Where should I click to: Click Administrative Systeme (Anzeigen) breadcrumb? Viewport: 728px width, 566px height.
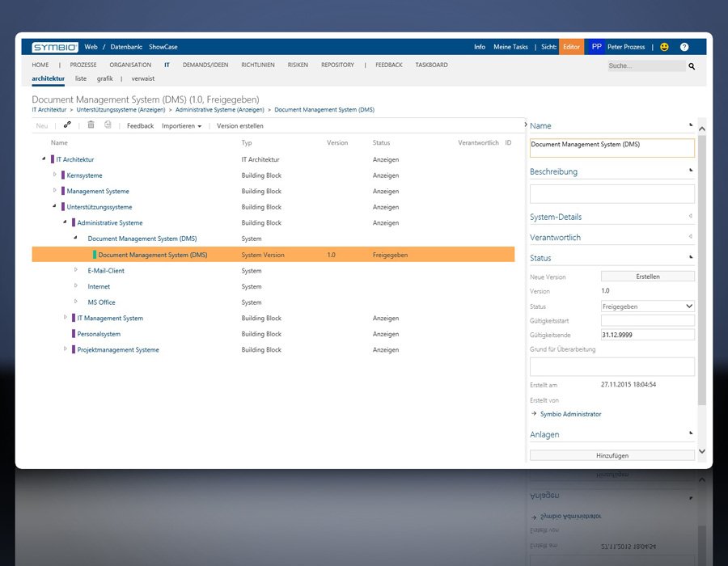click(219, 110)
